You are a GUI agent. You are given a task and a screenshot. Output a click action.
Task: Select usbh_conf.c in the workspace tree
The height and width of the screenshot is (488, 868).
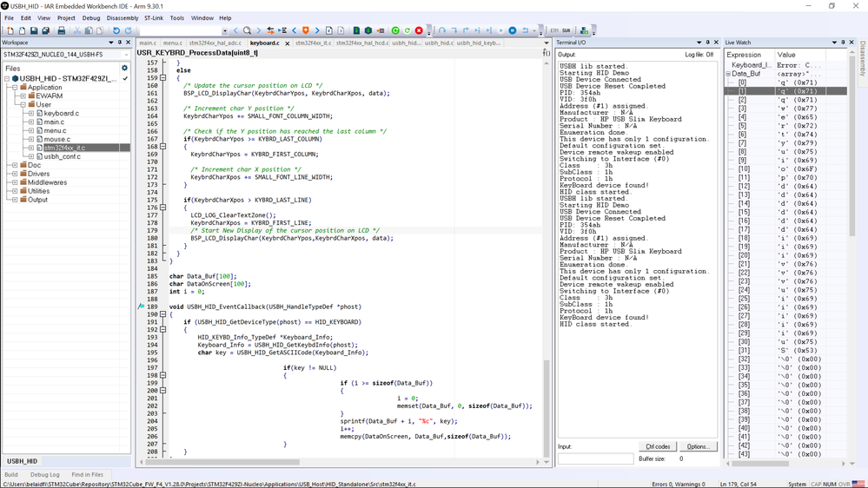coord(62,156)
